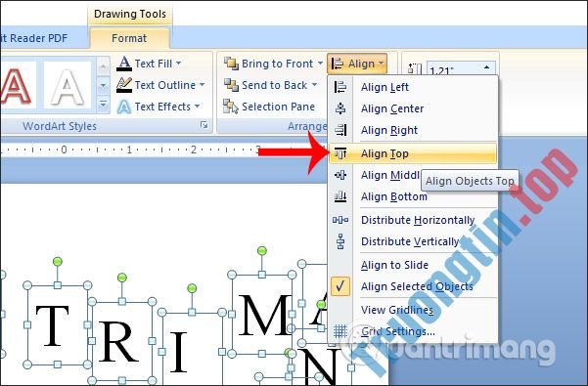Click the Selection Pane icon
This screenshot has height=386, width=588.
click(231, 107)
